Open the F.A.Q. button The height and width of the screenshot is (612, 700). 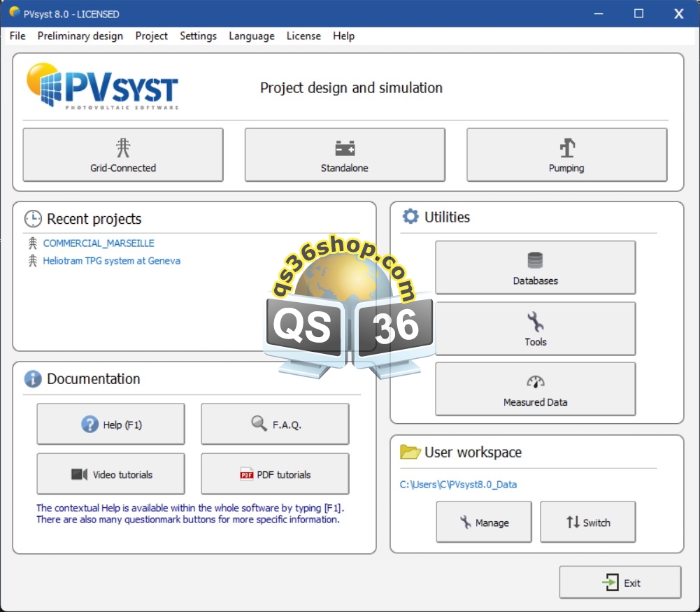pos(275,424)
